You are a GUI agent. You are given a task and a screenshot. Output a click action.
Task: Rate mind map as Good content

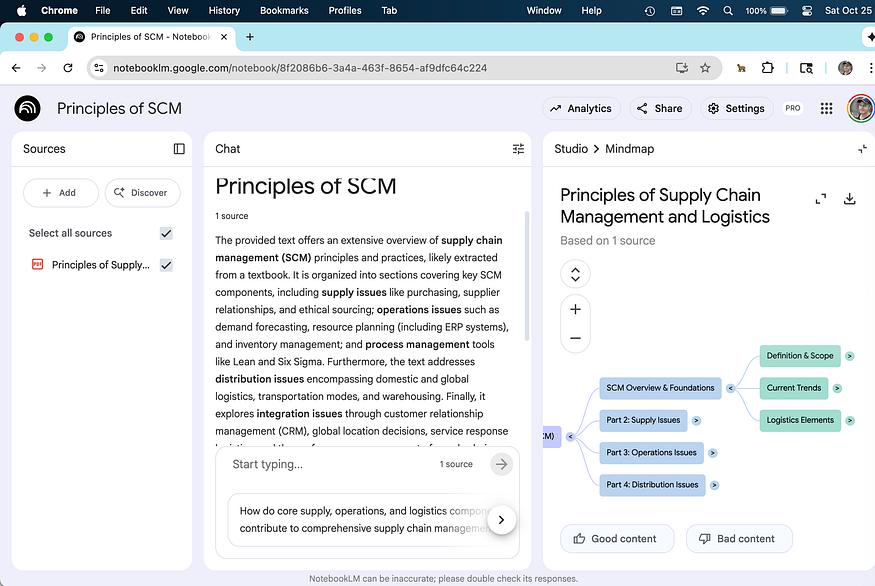coord(616,538)
